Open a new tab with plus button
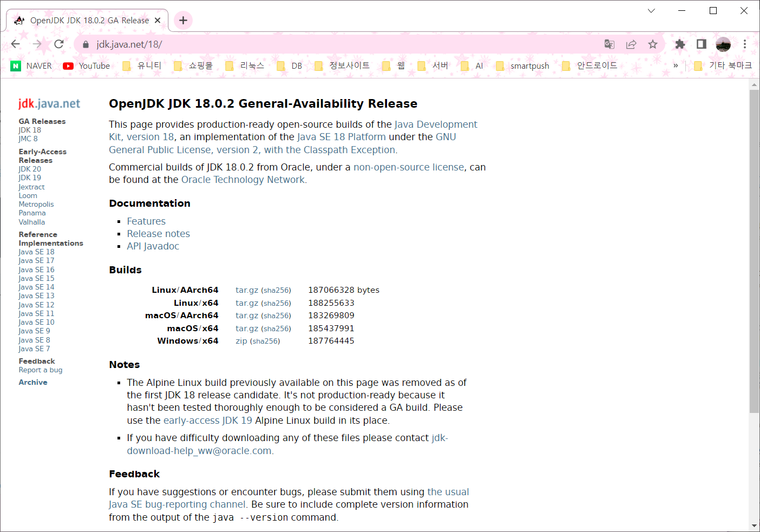This screenshot has width=760, height=532. pos(183,21)
